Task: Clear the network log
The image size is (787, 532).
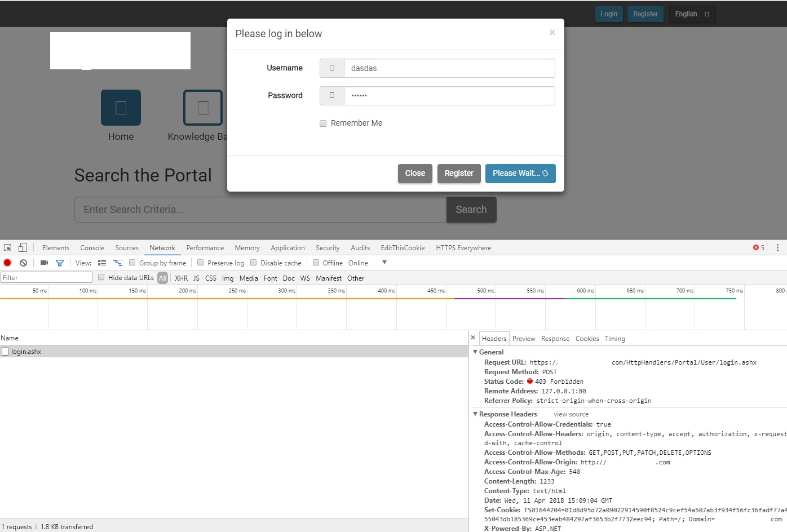Action: point(23,263)
